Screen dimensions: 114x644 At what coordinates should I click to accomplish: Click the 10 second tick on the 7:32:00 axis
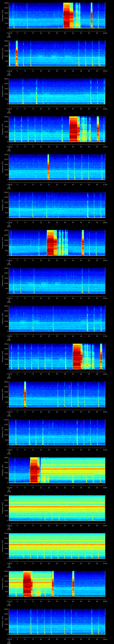25,412
